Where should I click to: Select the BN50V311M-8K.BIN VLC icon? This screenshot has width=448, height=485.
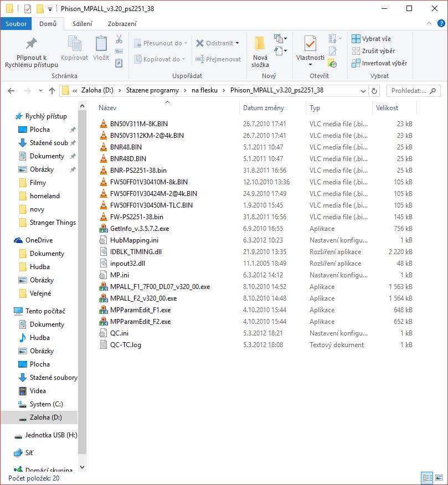(x=104, y=123)
